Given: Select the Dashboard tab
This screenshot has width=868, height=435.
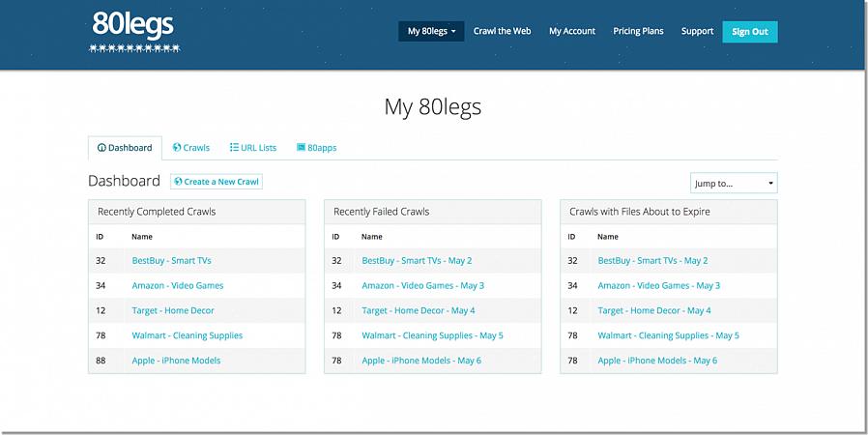Looking at the screenshot, I should click(125, 148).
